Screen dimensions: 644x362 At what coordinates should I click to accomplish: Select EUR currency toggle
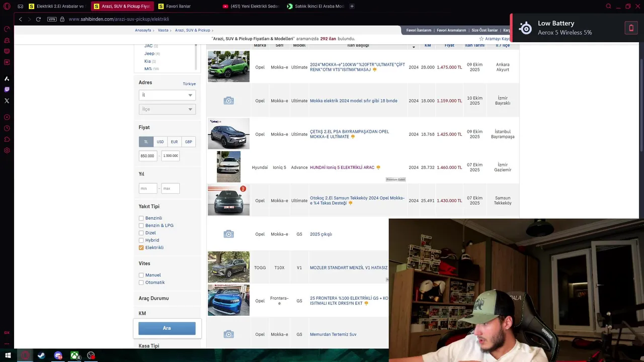click(x=174, y=142)
